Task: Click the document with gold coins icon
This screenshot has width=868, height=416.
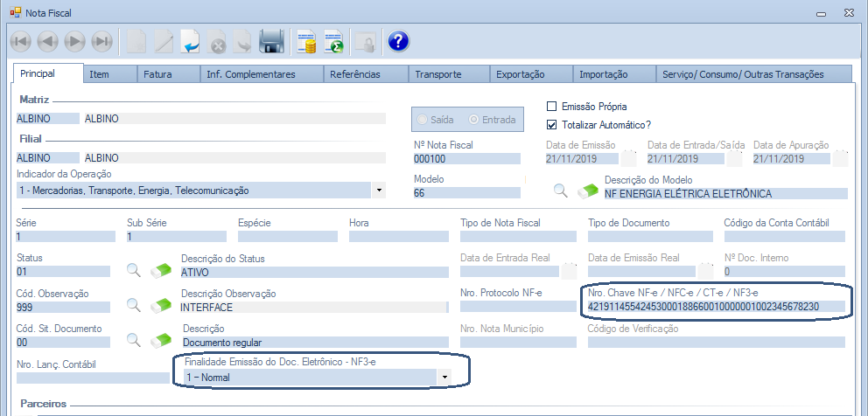Action: [306, 41]
